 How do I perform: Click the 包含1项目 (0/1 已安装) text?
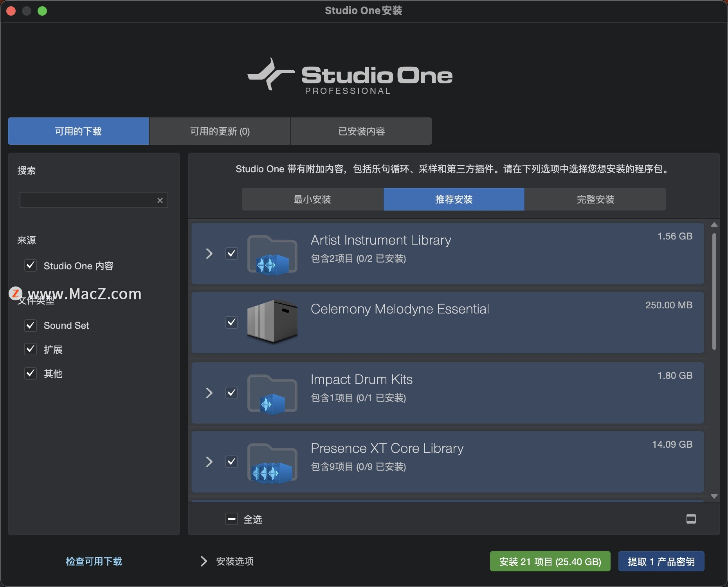point(359,398)
